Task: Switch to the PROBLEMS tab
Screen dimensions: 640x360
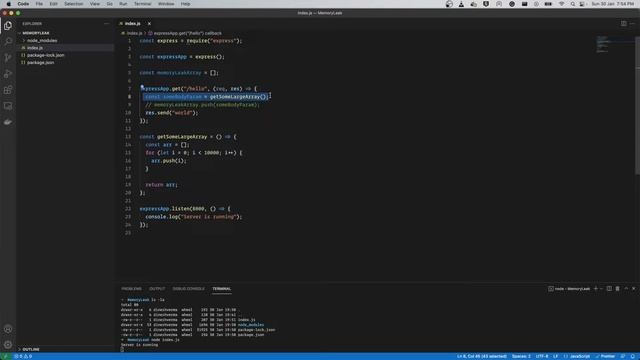Action: [x=131, y=289]
